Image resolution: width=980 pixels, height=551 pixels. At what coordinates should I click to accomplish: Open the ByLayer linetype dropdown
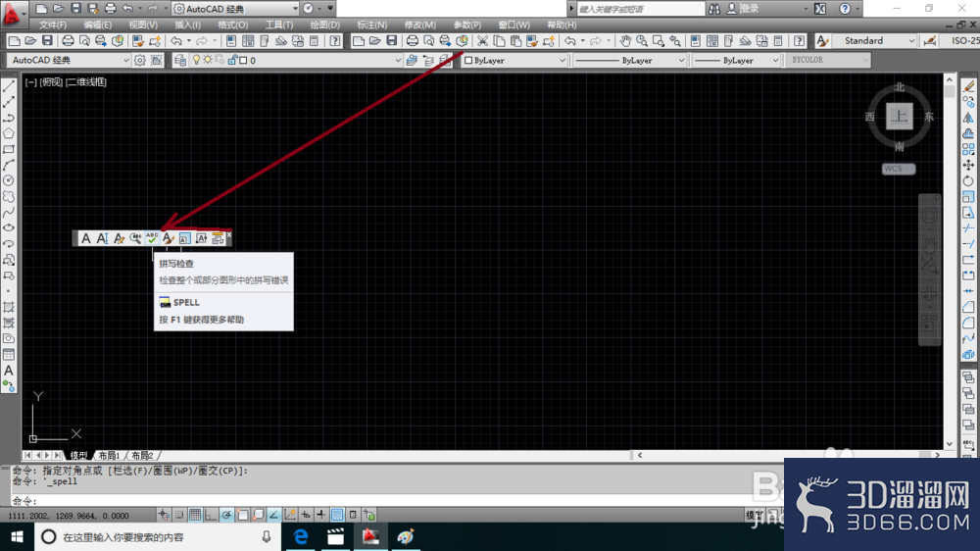(681, 61)
